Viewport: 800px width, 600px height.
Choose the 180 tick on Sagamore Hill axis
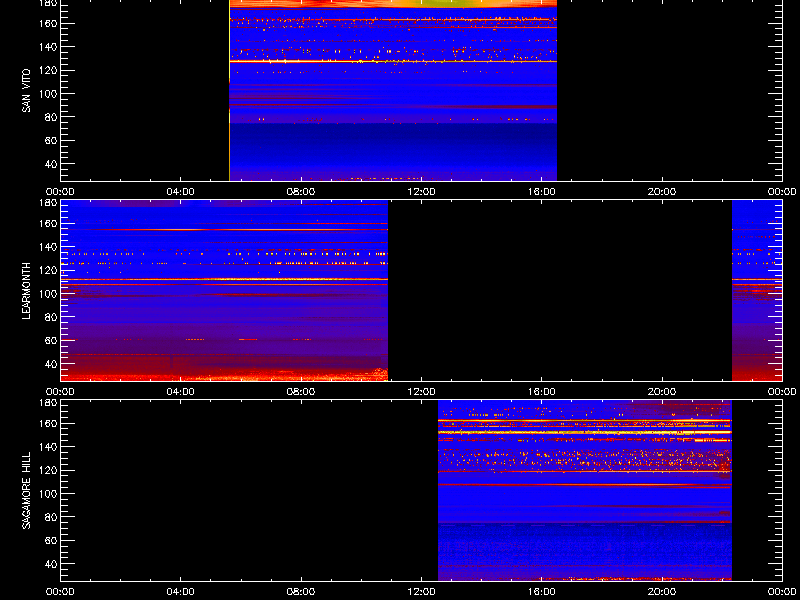coord(46,403)
